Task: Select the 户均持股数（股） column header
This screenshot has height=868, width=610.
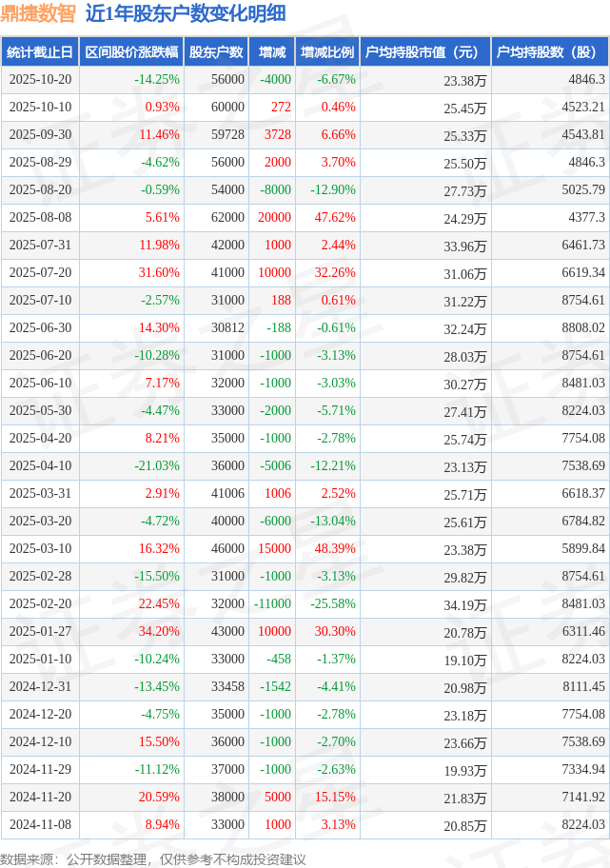Action: tap(551, 52)
